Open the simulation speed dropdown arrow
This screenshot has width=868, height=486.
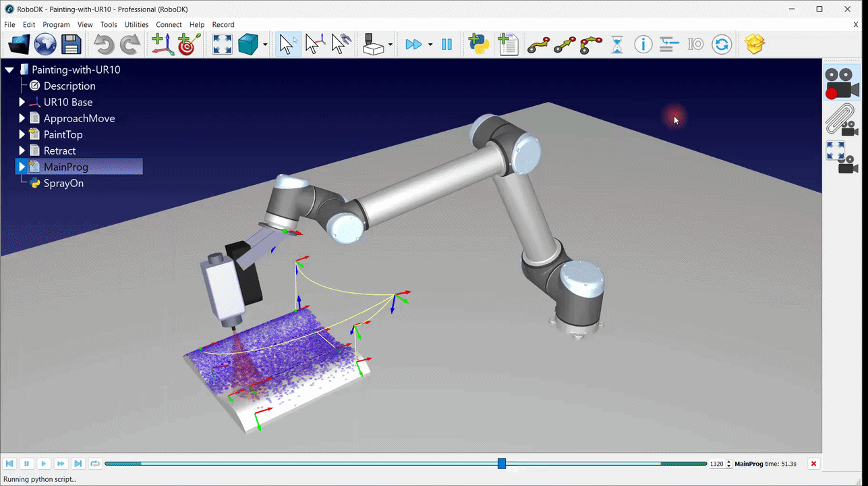coord(430,45)
